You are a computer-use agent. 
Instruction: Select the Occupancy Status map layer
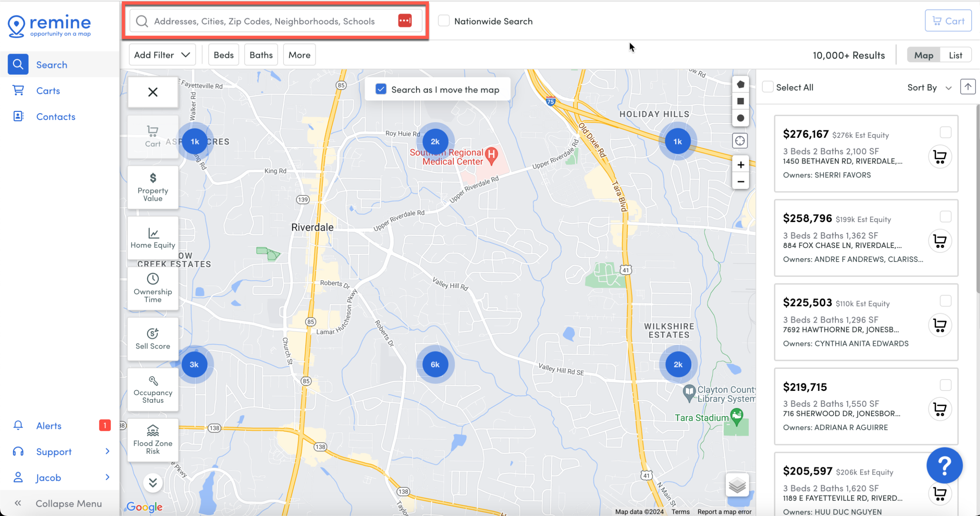coord(153,389)
